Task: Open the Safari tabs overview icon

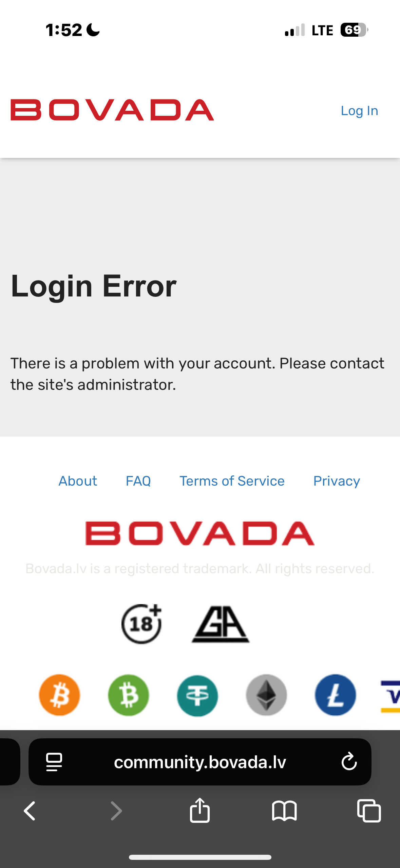Action: coord(369,811)
